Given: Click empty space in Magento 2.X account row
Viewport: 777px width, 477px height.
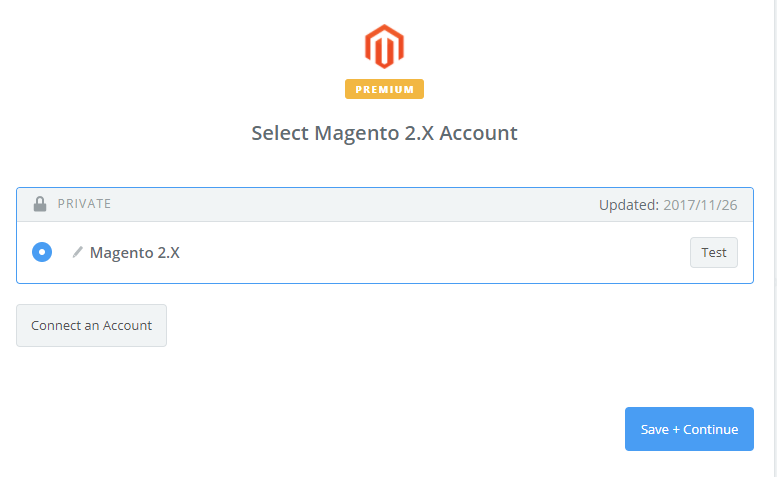Looking at the screenshot, I should [x=420, y=252].
